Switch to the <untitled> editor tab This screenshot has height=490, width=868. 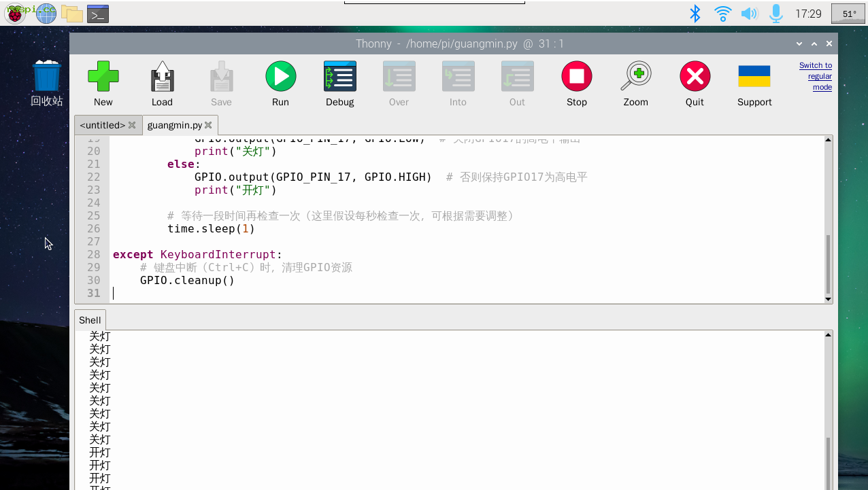click(x=102, y=125)
